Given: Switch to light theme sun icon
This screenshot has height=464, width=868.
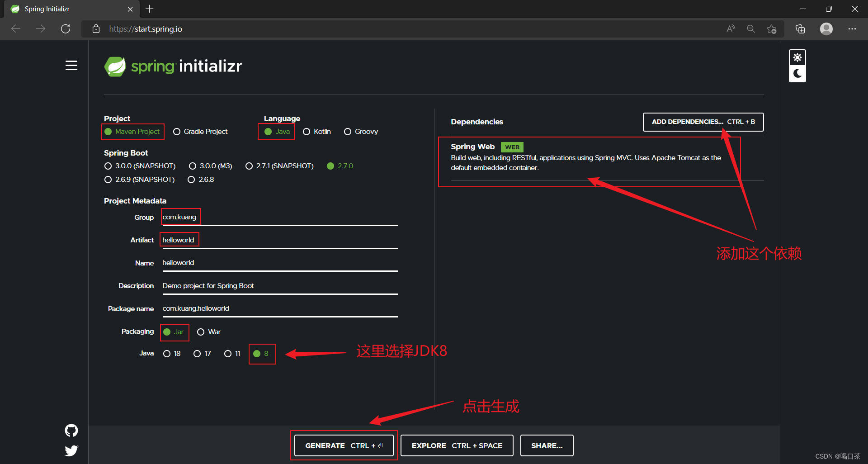Looking at the screenshot, I should click(797, 57).
